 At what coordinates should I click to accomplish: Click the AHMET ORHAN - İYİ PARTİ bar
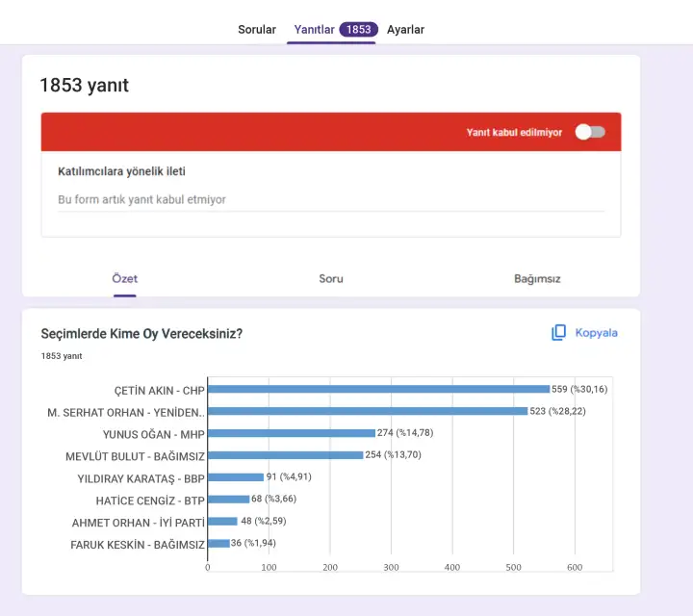pyautogui.click(x=222, y=521)
